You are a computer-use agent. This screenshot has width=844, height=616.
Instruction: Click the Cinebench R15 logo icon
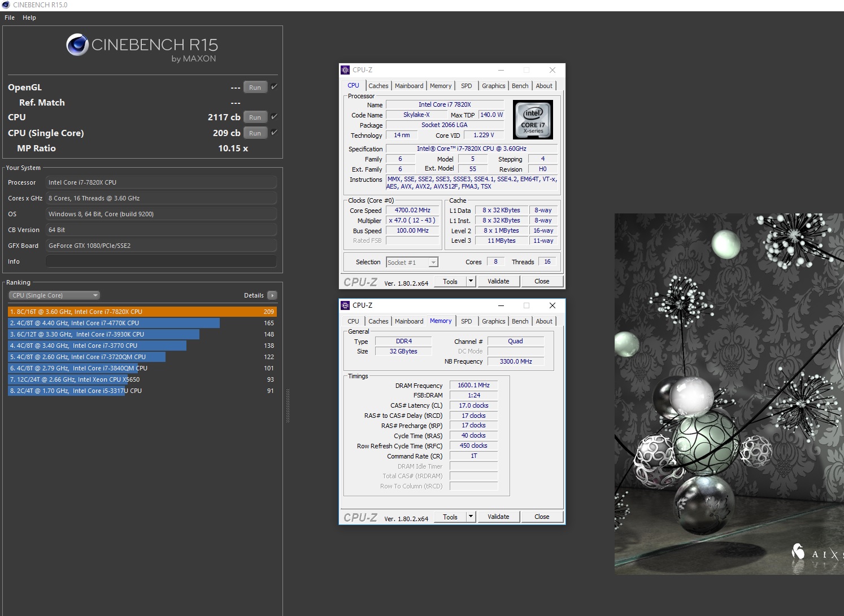(x=77, y=45)
